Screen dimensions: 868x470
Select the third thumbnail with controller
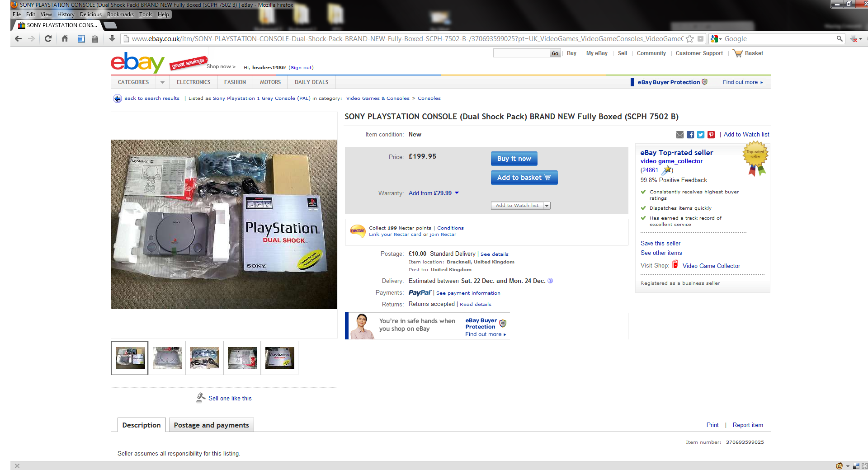click(205, 358)
